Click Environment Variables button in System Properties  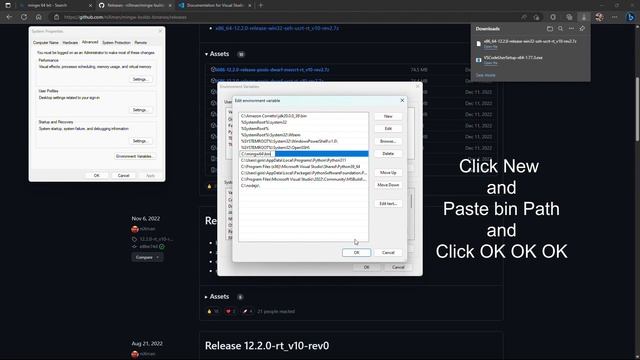[134, 156]
